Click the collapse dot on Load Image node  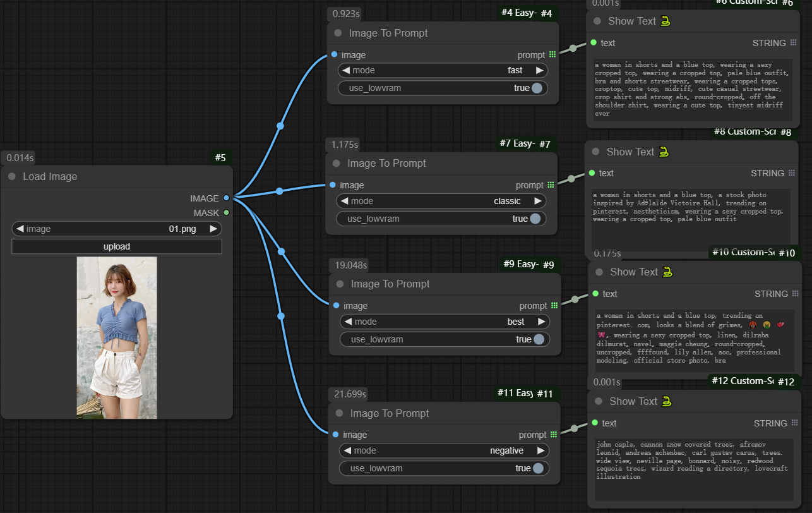point(12,177)
